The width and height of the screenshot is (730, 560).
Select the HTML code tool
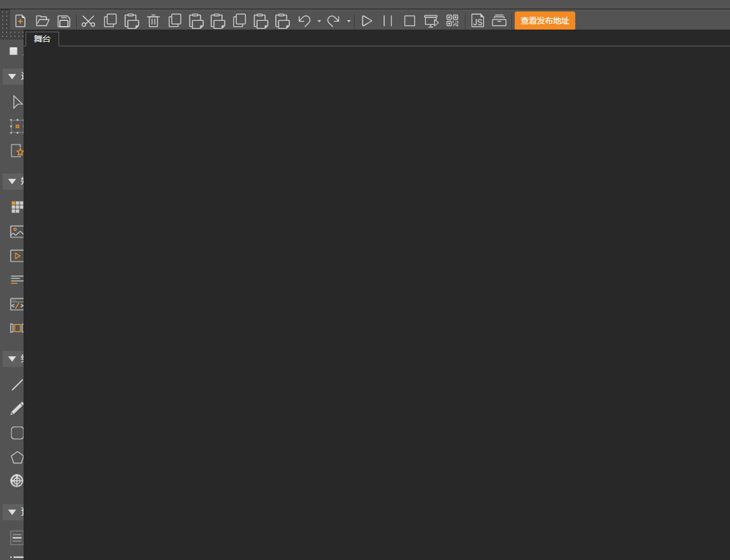tap(17, 304)
